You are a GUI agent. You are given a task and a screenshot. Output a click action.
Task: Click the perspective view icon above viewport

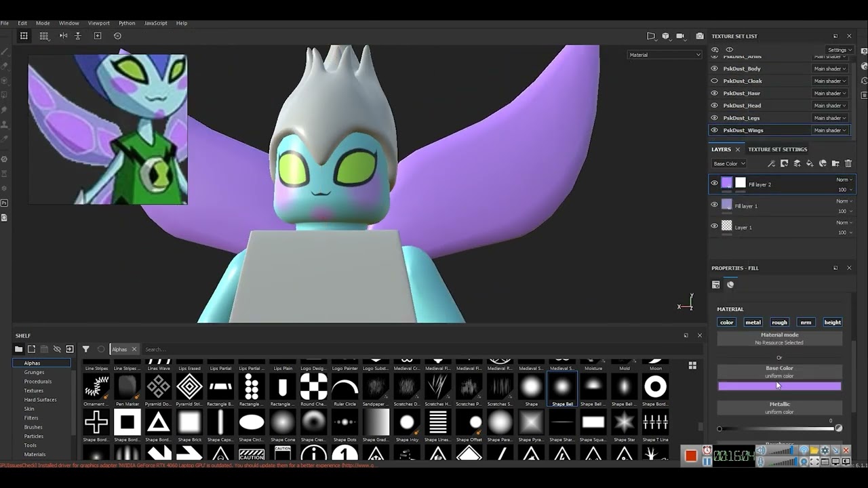(651, 36)
